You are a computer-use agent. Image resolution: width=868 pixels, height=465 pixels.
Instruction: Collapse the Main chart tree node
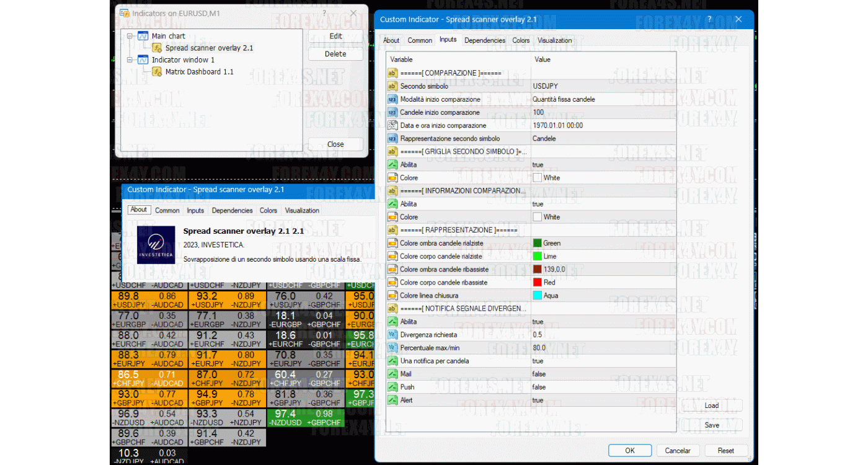128,36
